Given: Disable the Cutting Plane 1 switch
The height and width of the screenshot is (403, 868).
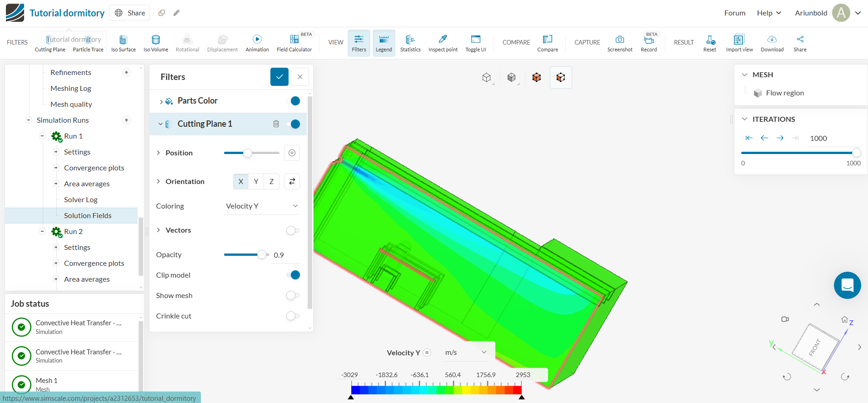Looking at the screenshot, I should click(294, 124).
